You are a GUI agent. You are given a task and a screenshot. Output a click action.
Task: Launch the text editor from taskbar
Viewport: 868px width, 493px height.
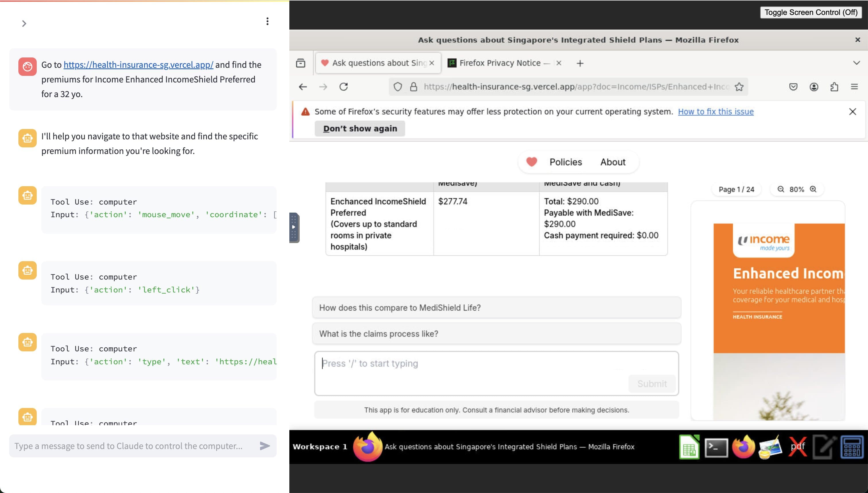point(824,447)
